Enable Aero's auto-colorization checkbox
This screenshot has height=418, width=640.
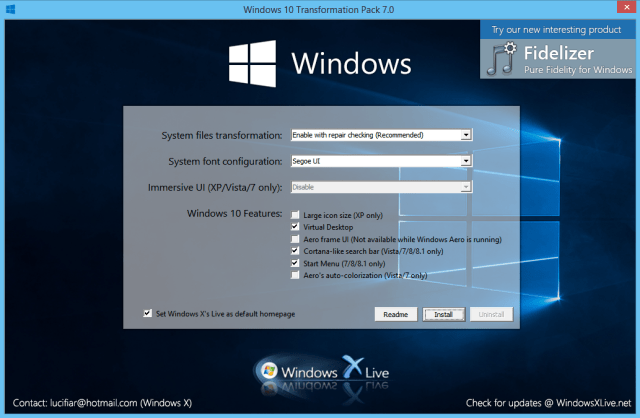click(295, 275)
